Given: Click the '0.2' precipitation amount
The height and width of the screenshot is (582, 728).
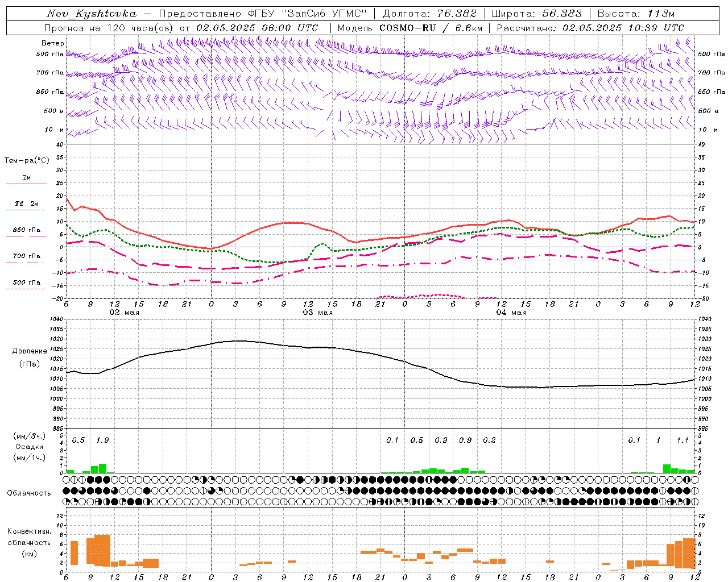Looking at the screenshot, I should tap(489, 440).
